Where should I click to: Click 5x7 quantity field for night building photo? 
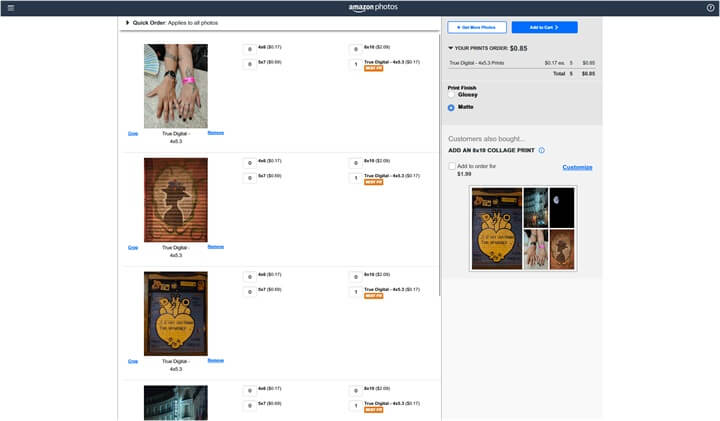click(249, 405)
